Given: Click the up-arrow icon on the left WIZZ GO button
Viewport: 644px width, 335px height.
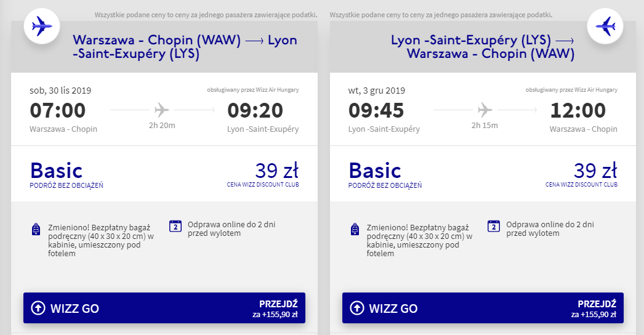Looking at the screenshot, I should [38, 308].
